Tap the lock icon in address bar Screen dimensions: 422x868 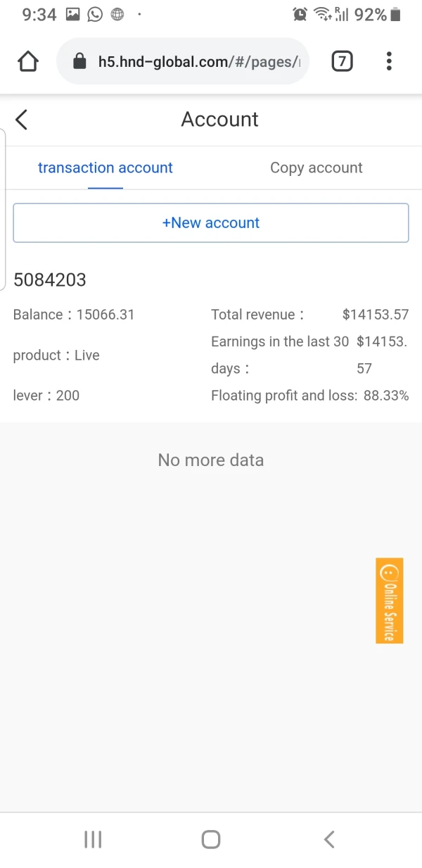80,62
